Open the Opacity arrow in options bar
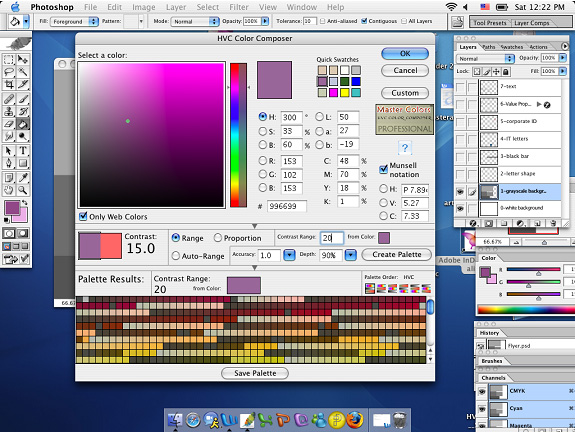 pos(265,21)
